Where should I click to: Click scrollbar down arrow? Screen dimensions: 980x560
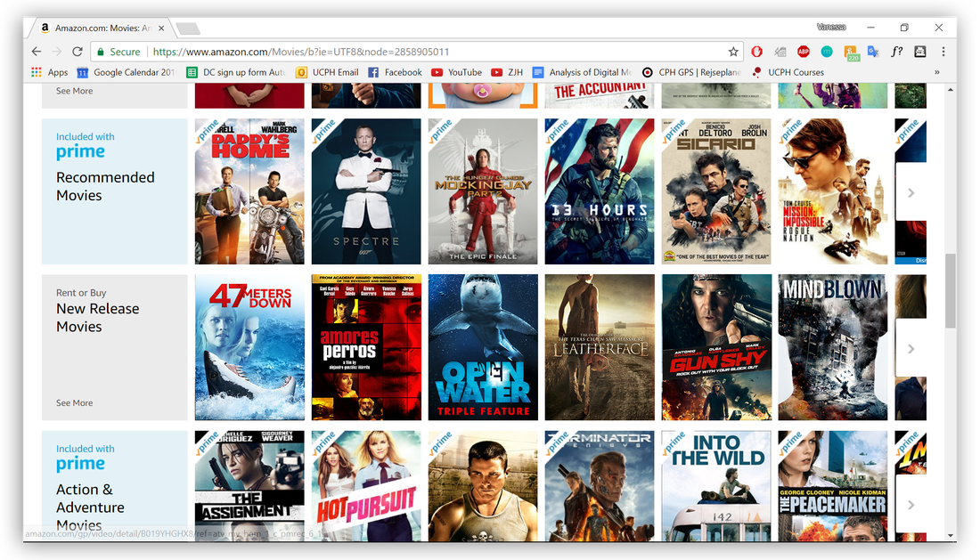(951, 536)
